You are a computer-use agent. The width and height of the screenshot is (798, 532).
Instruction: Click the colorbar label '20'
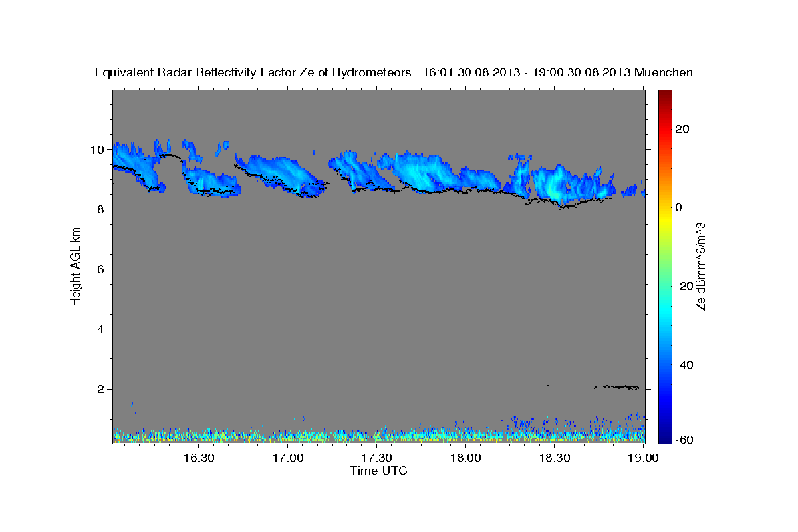(x=682, y=129)
